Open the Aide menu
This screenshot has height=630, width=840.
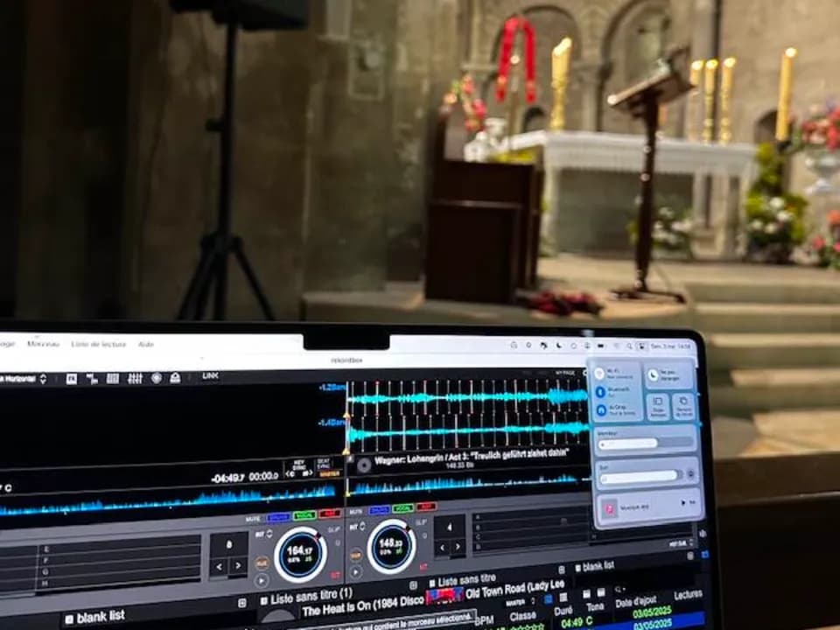(x=146, y=344)
